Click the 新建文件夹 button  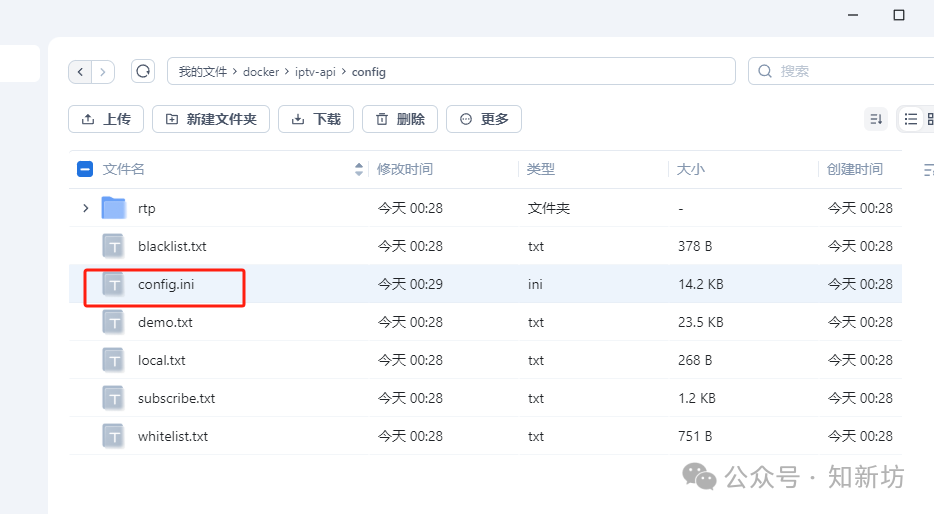211,119
